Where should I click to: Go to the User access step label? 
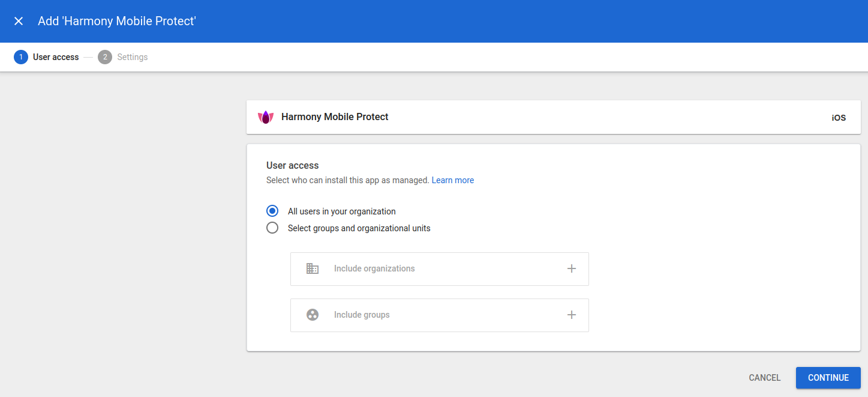[56, 57]
